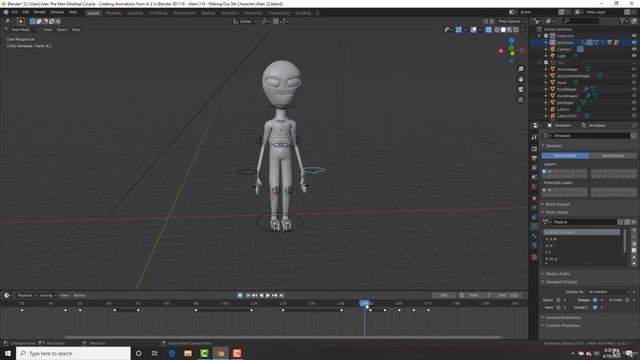640x360 pixels.
Task: Toggle the Axes checkbox
Action: coord(558,307)
